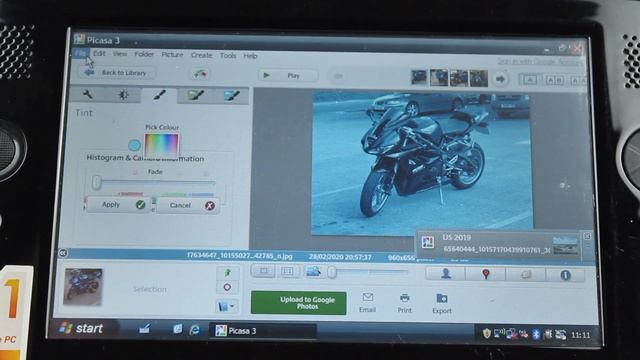Click the Pick Colour swatch
The image size is (640, 360).
click(x=162, y=144)
